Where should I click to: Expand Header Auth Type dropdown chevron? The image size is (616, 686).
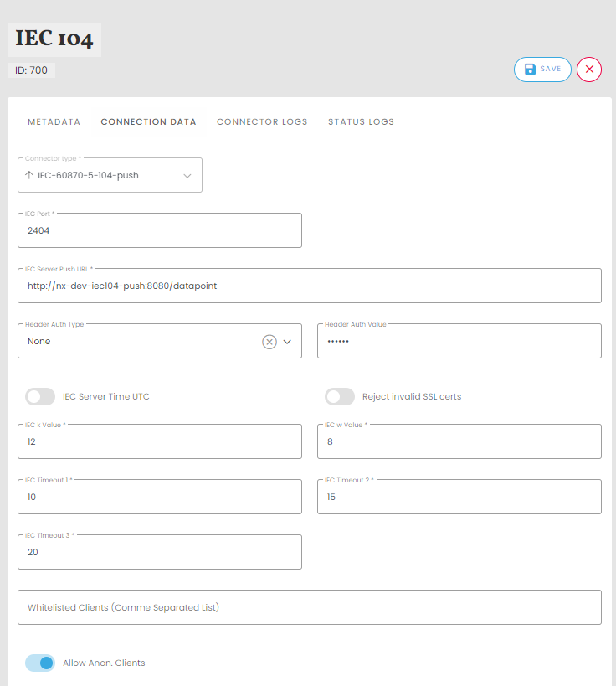click(x=288, y=342)
